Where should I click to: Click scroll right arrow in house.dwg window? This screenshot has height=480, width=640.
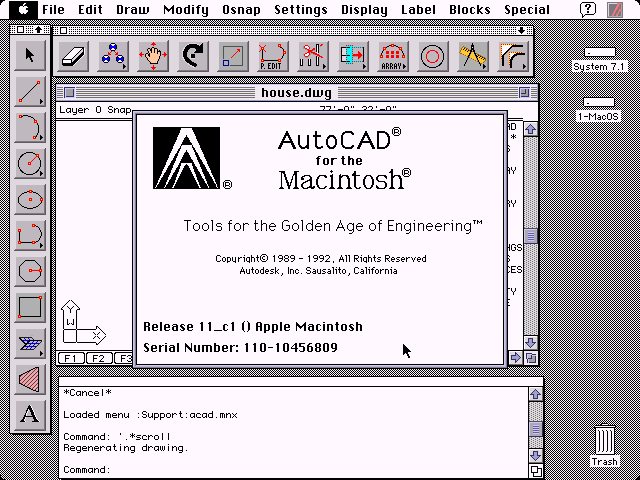(x=516, y=358)
